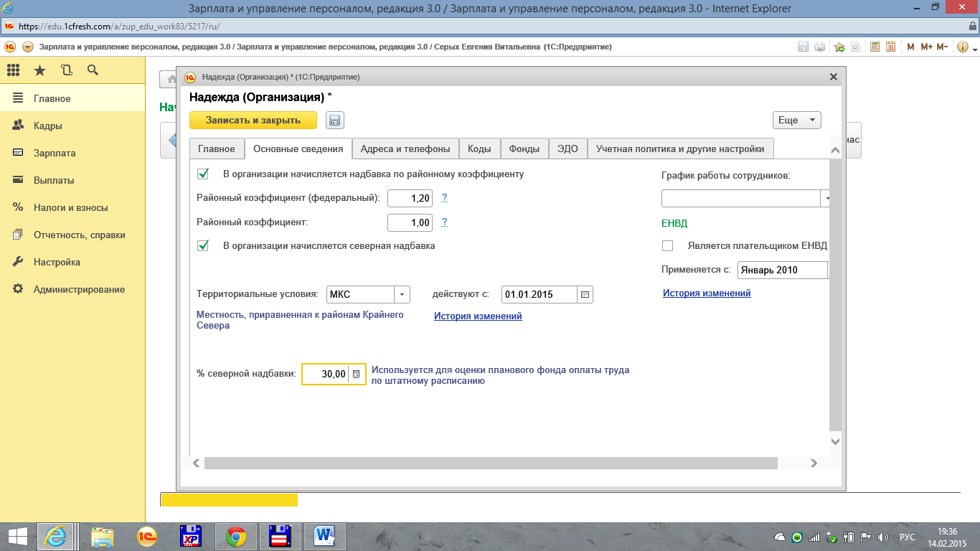
Task: Click the РУС language indicator in tray
Action: 908,537
